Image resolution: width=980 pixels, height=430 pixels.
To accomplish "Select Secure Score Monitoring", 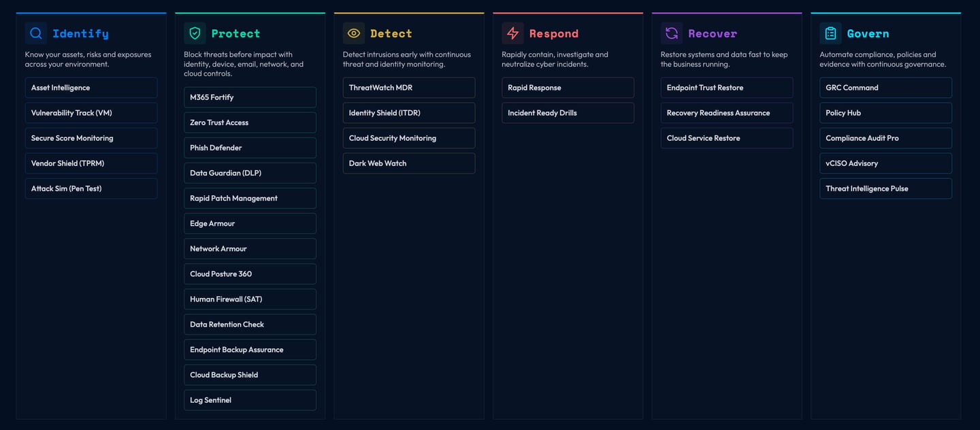I will tap(91, 138).
